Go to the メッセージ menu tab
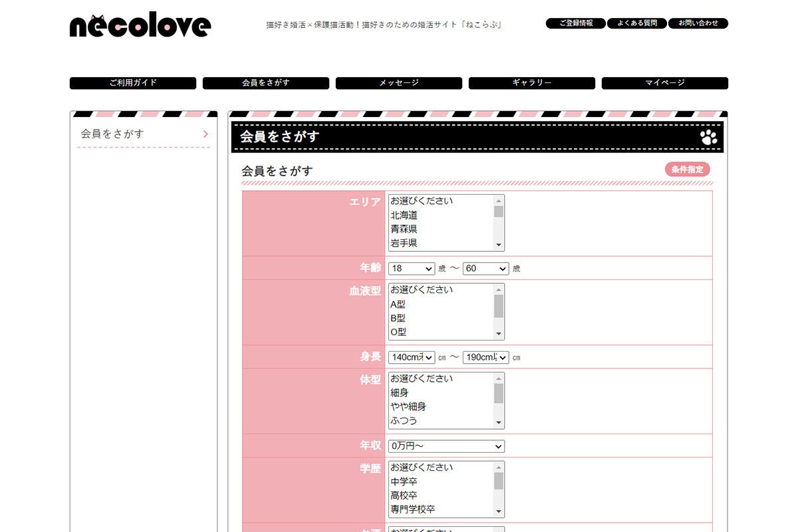 pos(399,83)
